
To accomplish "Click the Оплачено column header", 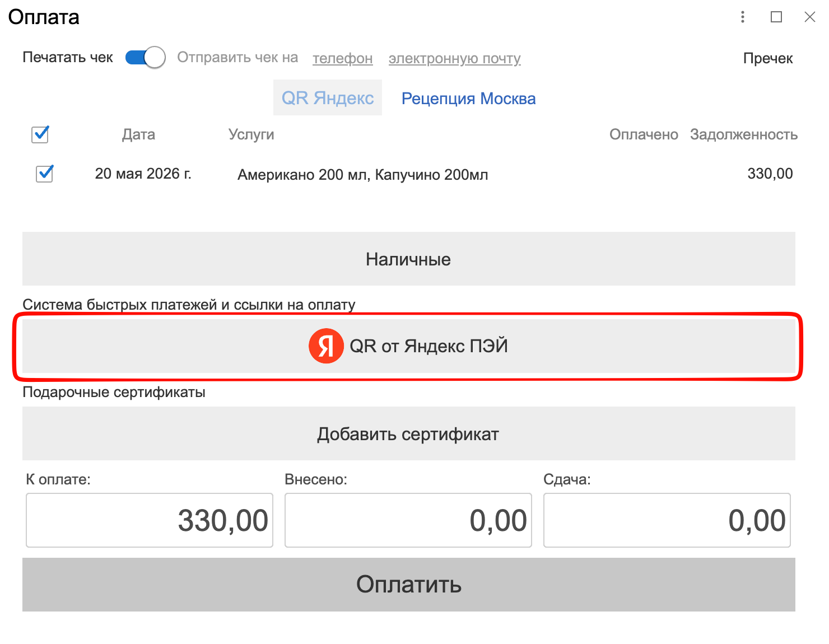I will 644,134.
